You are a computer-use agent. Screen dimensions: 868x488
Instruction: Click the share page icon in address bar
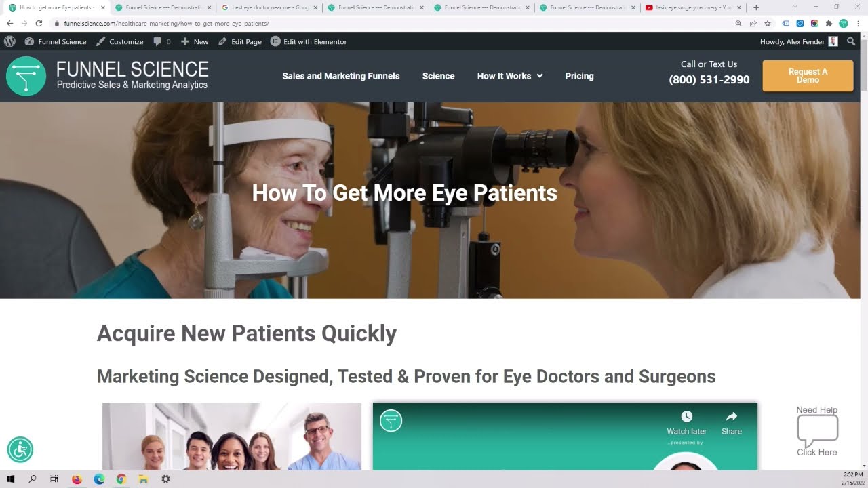pos(753,23)
